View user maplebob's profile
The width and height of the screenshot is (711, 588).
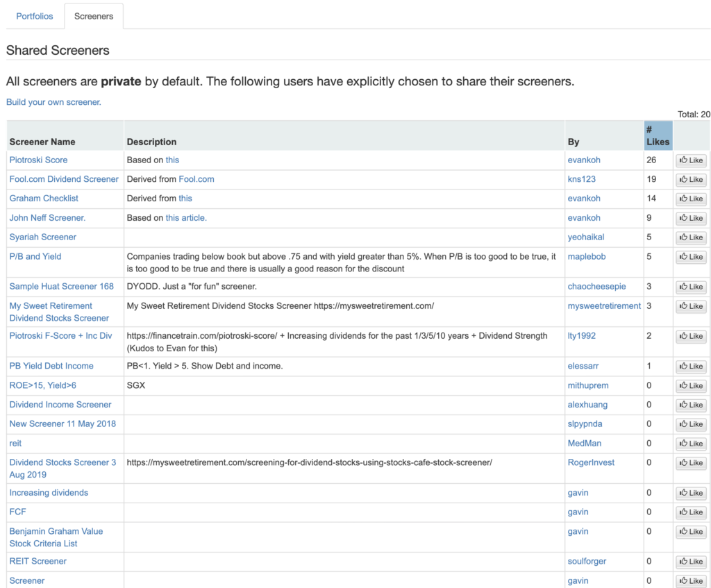click(586, 256)
